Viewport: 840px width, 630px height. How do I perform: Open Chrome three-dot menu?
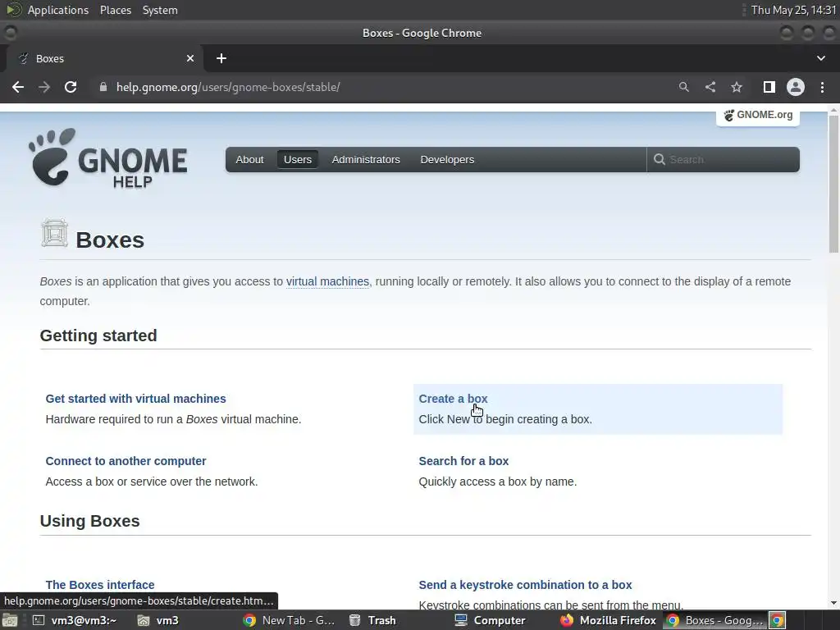(x=822, y=87)
